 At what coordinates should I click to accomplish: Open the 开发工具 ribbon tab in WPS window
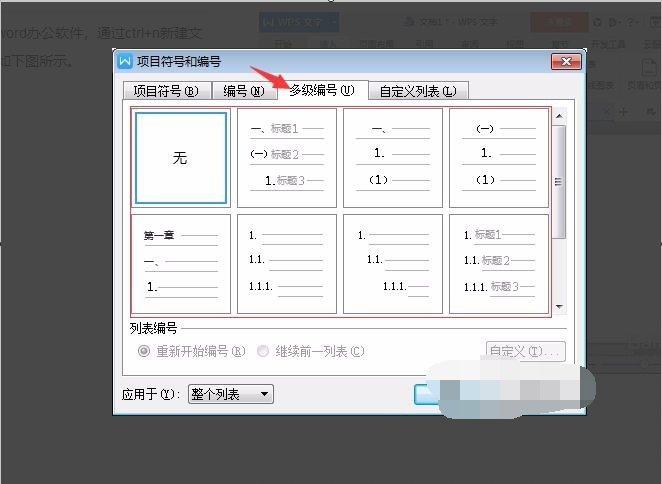click(x=608, y=44)
